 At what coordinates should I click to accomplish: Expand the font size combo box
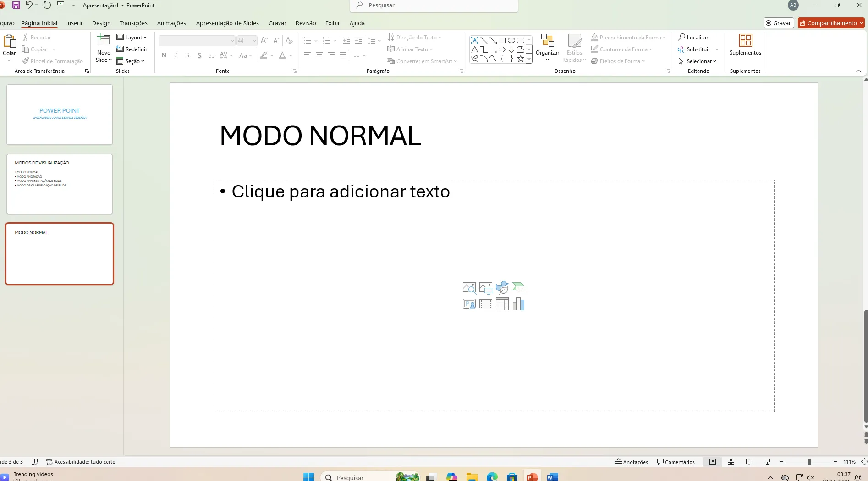254,40
